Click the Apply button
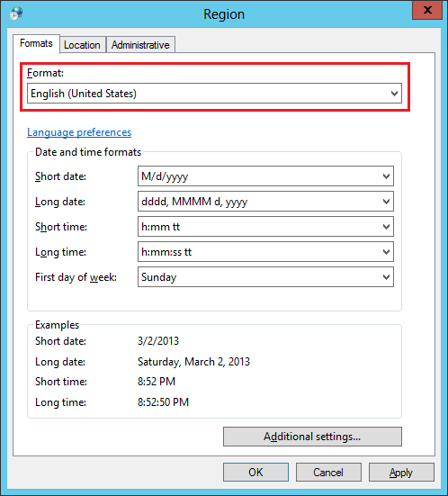Viewport: 448px width, 496px height. coord(401,473)
